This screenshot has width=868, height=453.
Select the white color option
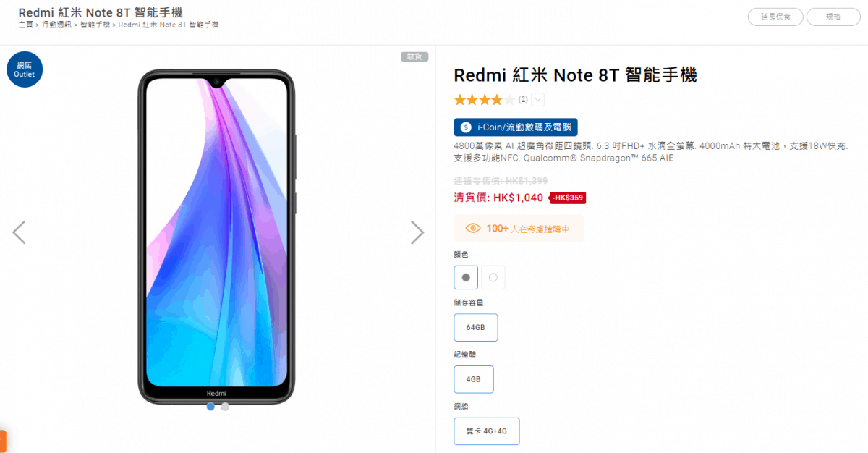tap(493, 277)
